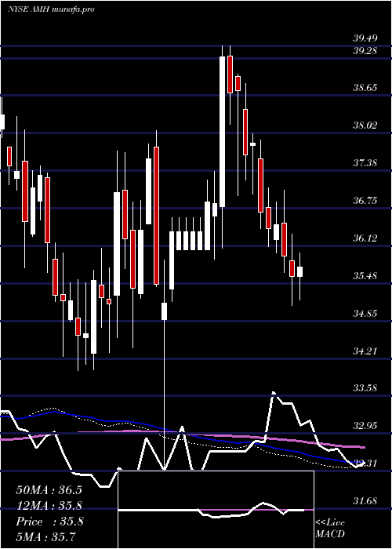Click the 50MA : 36.5 reading
The image size is (392, 549).
[49, 490]
